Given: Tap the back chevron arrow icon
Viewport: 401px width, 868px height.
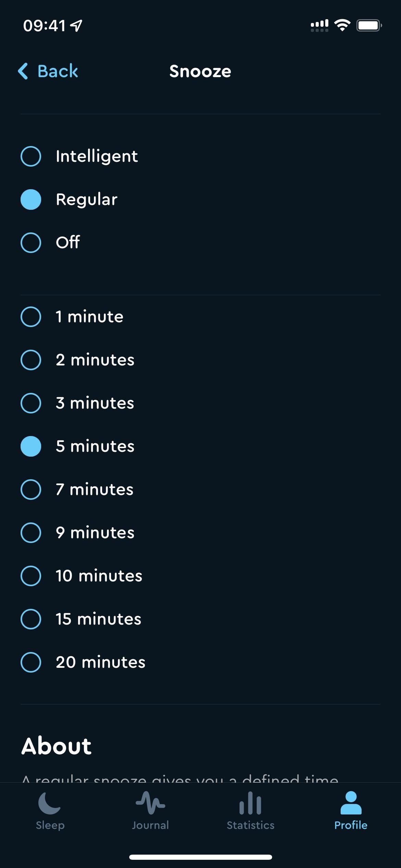Looking at the screenshot, I should [x=23, y=71].
